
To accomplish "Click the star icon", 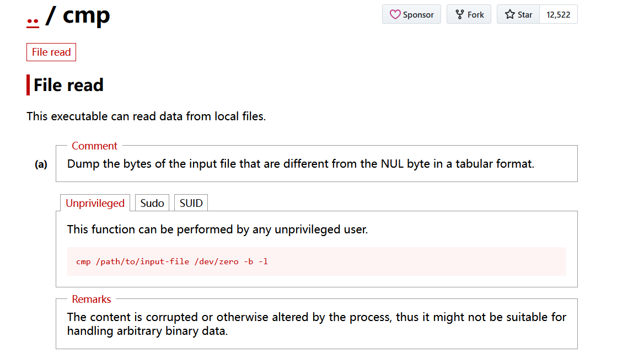I will 510,15.
